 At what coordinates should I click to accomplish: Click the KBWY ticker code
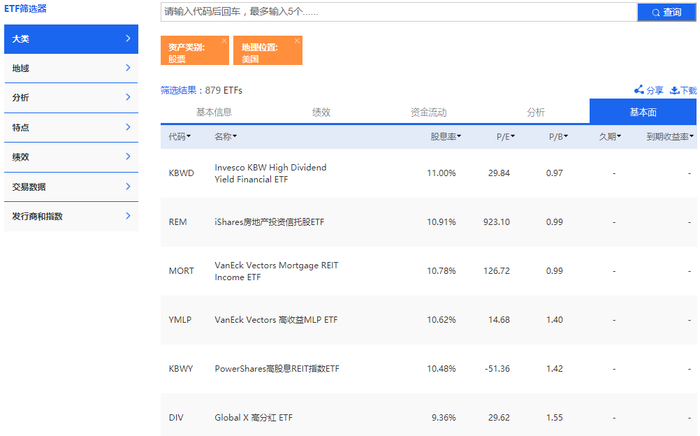(181, 369)
